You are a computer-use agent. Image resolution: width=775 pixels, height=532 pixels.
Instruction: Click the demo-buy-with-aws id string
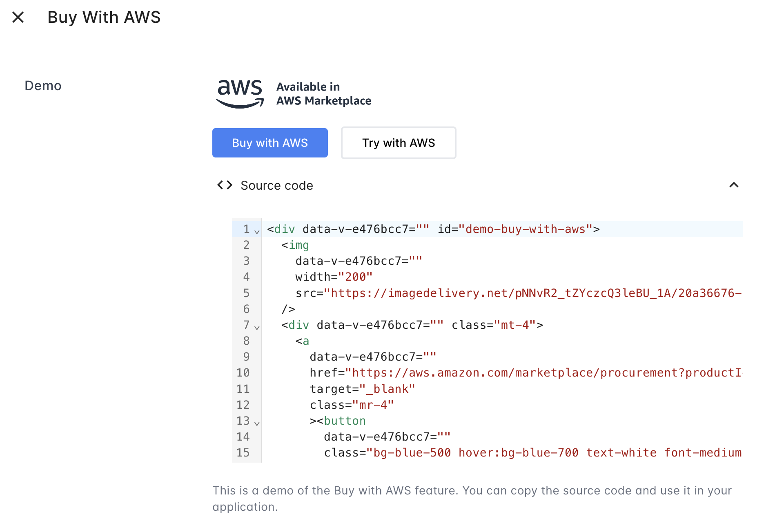526,229
